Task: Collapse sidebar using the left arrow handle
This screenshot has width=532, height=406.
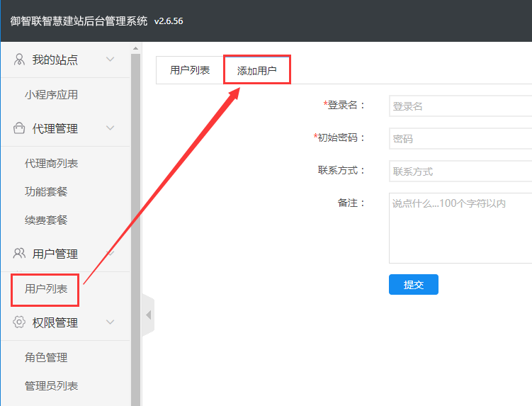Action: (148, 314)
